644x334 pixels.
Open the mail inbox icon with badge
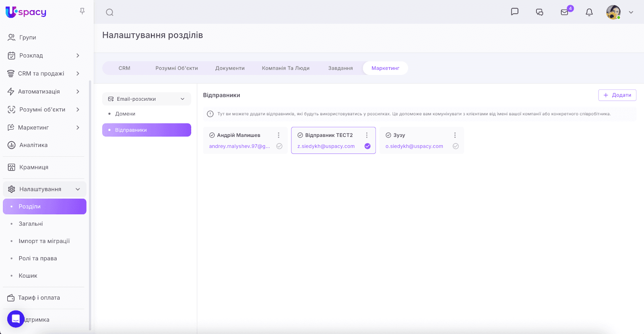565,12
